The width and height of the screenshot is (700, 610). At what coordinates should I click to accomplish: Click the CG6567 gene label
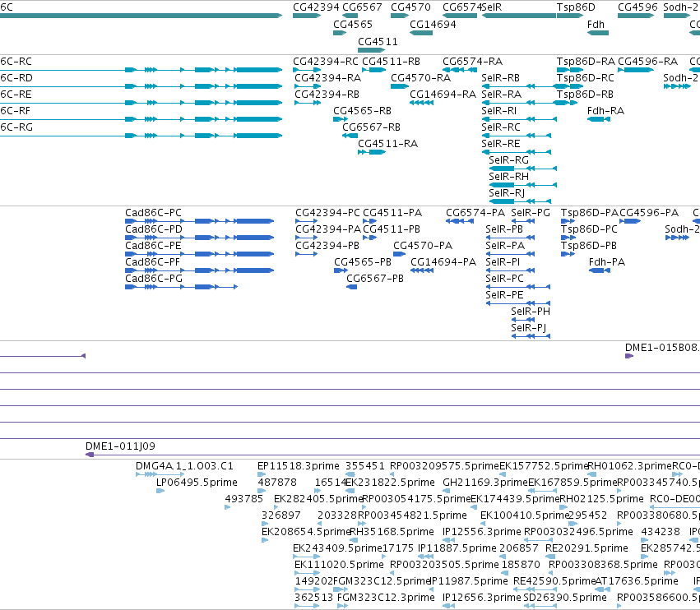click(362, 7)
